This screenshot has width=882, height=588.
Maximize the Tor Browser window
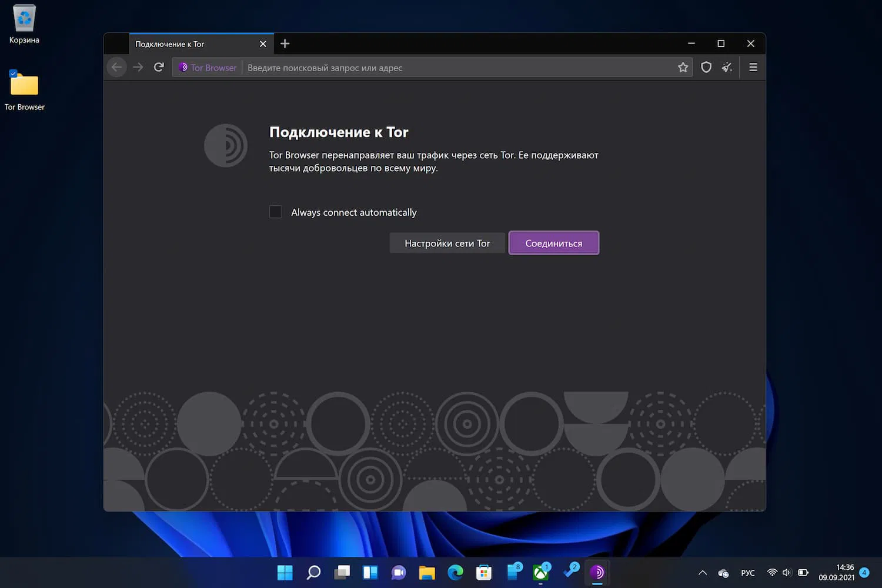[721, 44]
